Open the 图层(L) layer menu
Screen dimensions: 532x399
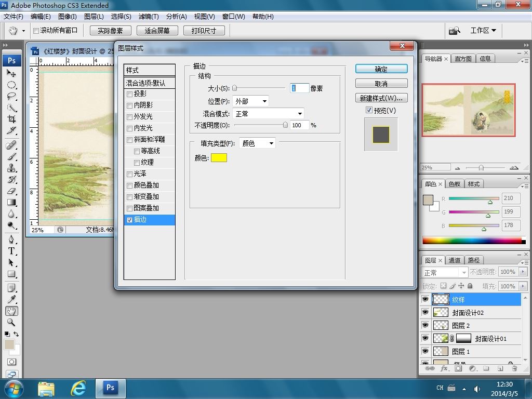(94, 16)
